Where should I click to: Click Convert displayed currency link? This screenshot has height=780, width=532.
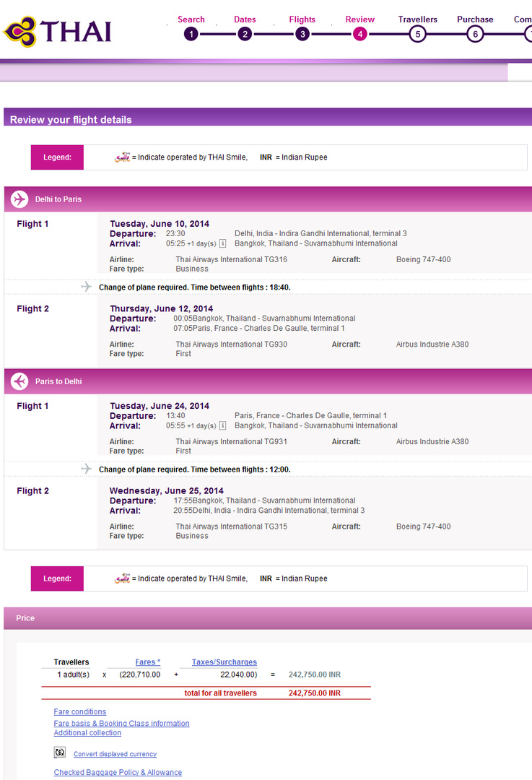click(x=115, y=754)
